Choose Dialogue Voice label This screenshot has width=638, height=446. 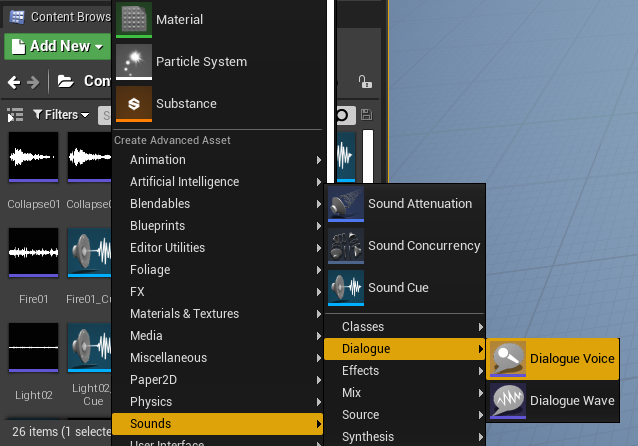click(x=572, y=359)
